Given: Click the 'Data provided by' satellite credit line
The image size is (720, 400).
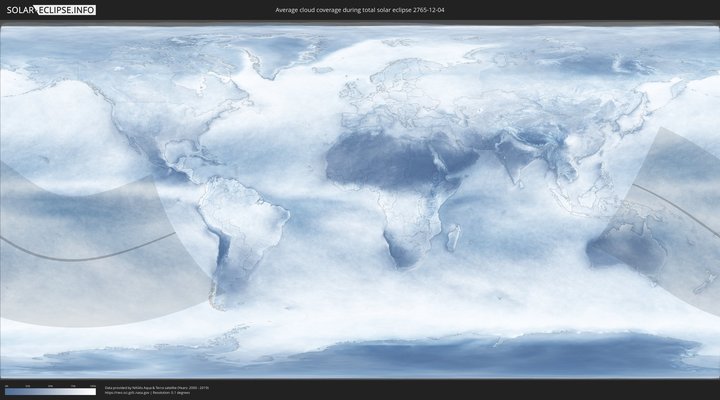Looking at the screenshot, I should point(157,388).
